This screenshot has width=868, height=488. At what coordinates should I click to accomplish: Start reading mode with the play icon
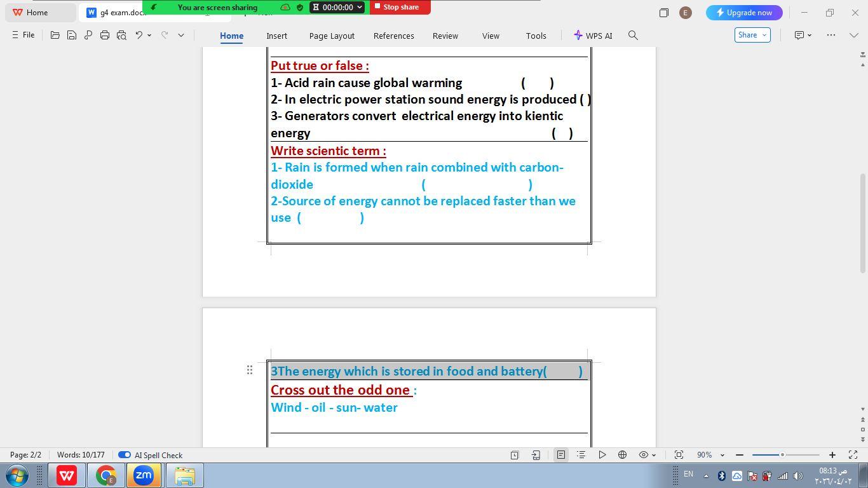pyautogui.click(x=602, y=455)
